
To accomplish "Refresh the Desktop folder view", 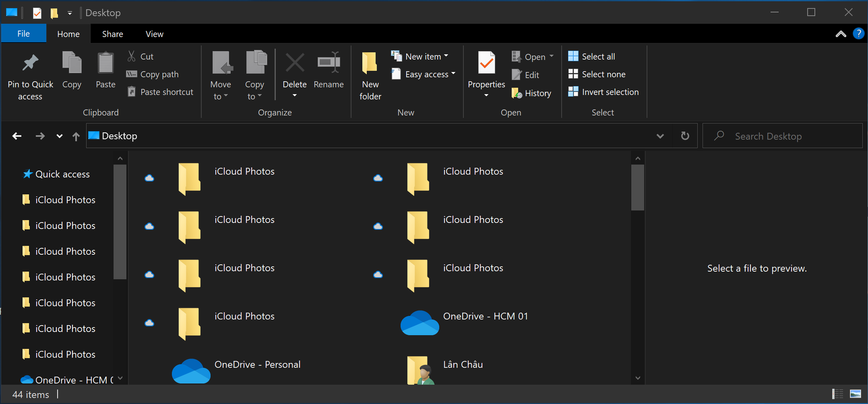I will [685, 136].
